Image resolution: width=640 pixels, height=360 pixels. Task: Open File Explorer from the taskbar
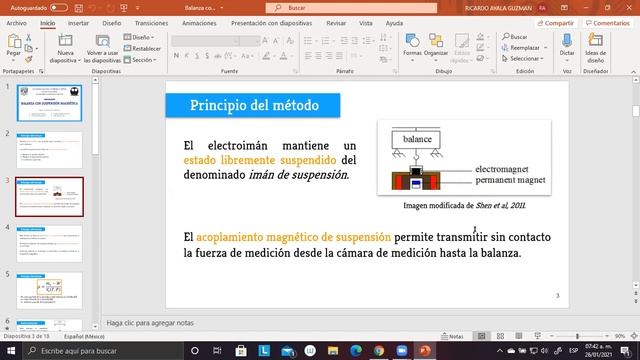[333, 351]
